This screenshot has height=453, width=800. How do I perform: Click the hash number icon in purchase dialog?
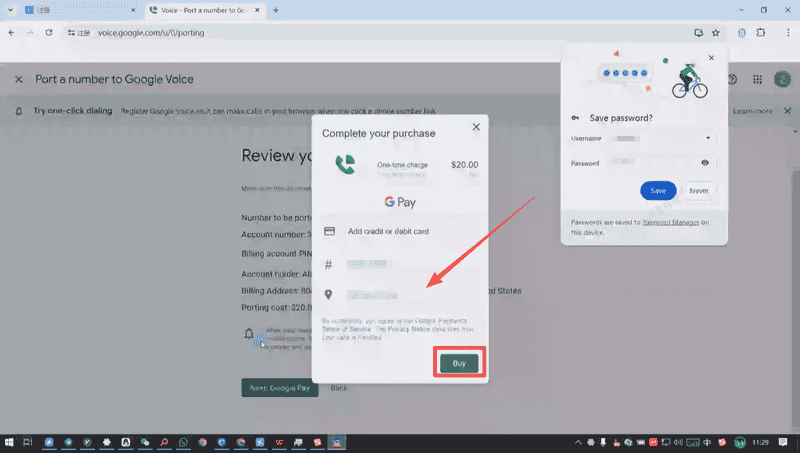tap(329, 264)
